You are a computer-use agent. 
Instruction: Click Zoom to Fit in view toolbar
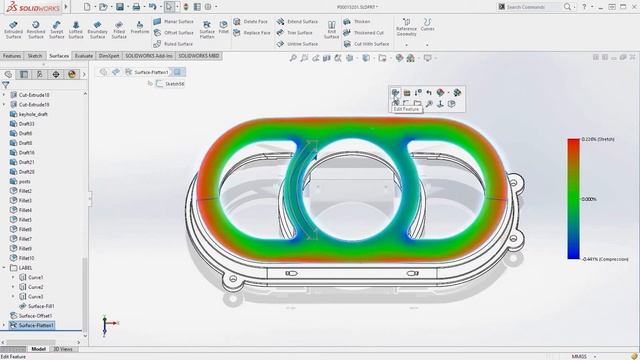(293, 58)
